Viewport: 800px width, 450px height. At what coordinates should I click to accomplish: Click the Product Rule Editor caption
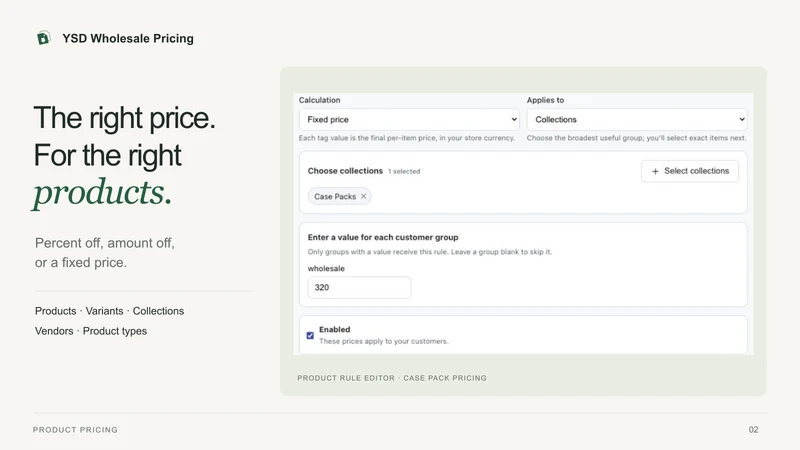pos(392,378)
